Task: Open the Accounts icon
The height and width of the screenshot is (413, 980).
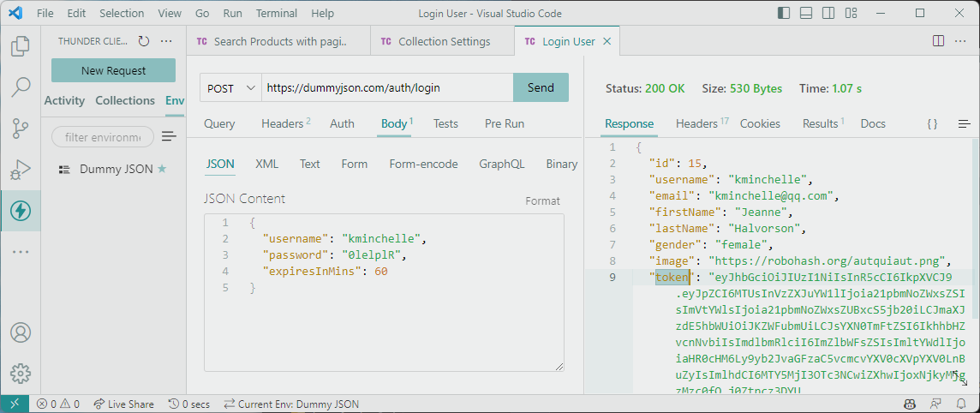Action: [x=20, y=332]
